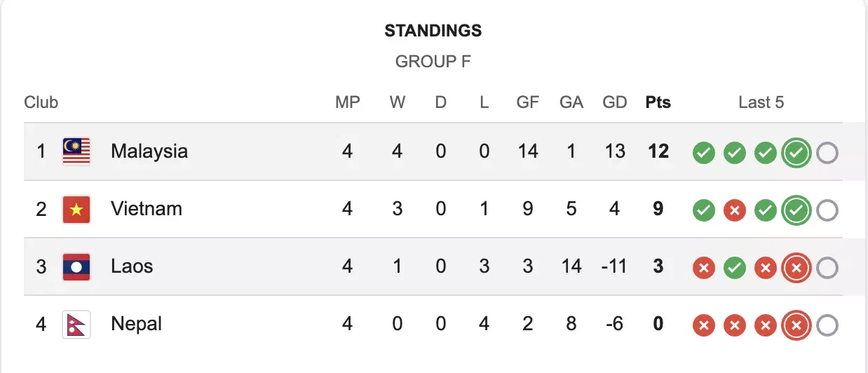
Task: Click the GD column header
Action: point(614,102)
